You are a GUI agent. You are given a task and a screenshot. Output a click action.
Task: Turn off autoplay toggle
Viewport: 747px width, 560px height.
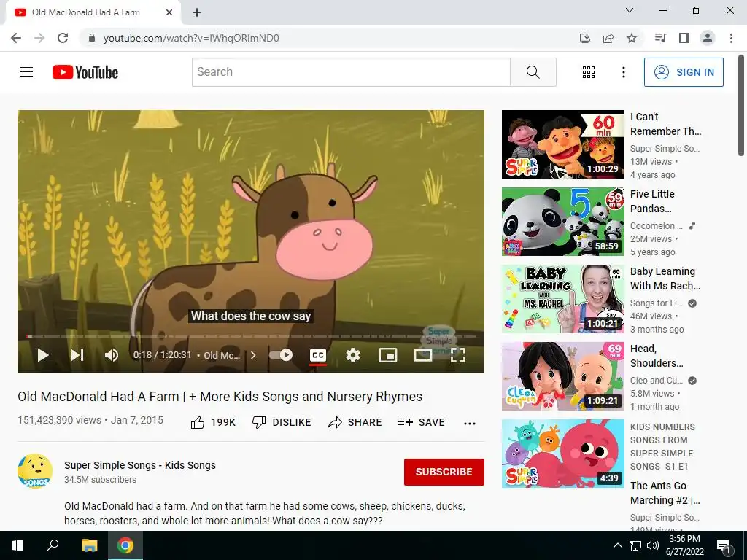point(281,355)
